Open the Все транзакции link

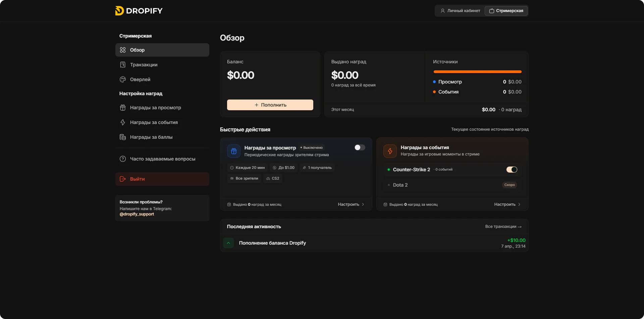(x=503, y=227)
